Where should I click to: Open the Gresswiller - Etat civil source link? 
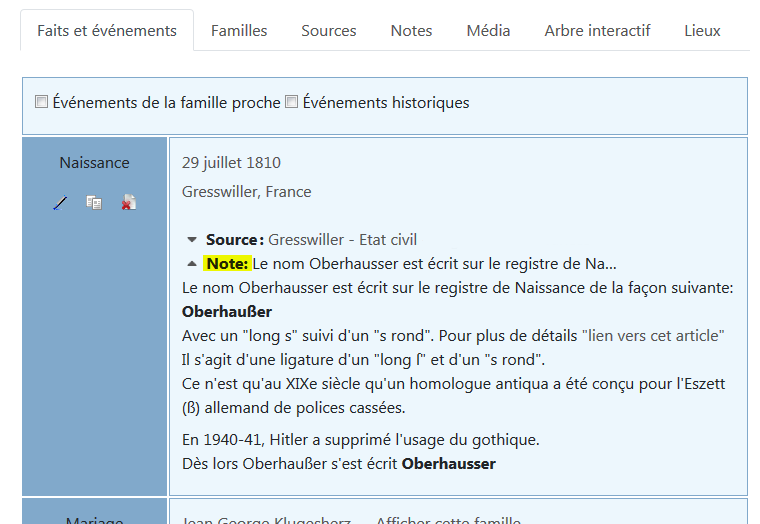[342, 240]
